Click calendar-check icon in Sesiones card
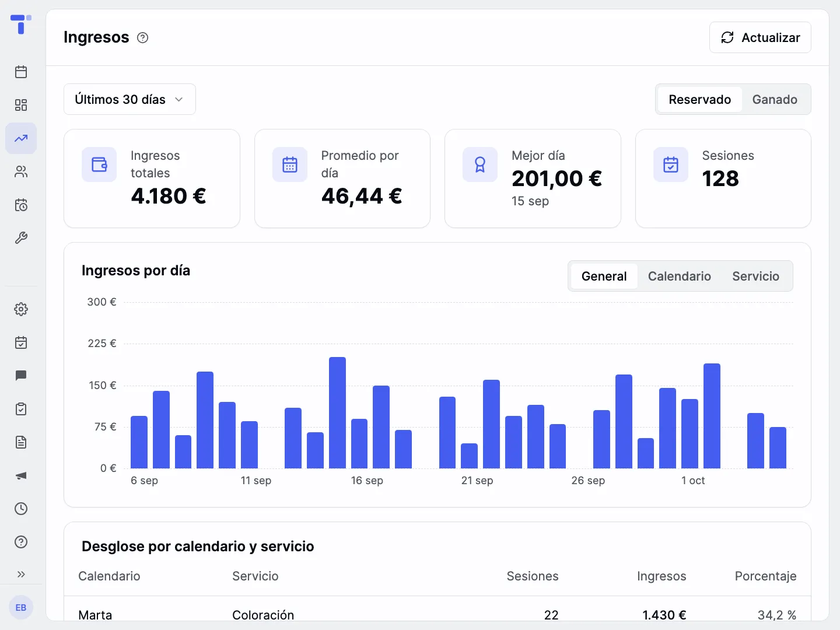This screenshot has width=840, height=630. (x=671, y=164)
